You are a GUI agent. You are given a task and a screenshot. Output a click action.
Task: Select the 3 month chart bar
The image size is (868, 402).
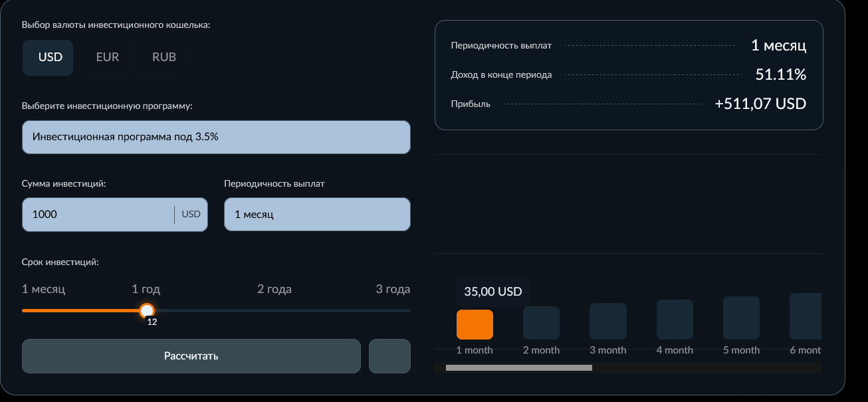[607, 322]
